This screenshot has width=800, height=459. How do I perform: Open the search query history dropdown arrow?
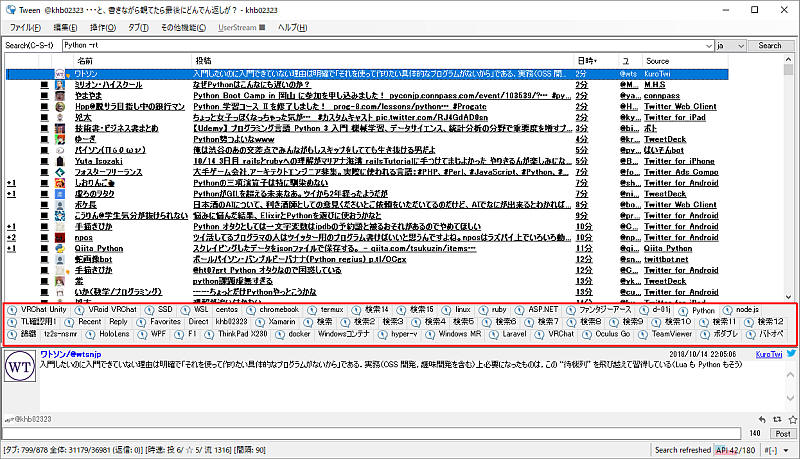(x=709, y=46)
